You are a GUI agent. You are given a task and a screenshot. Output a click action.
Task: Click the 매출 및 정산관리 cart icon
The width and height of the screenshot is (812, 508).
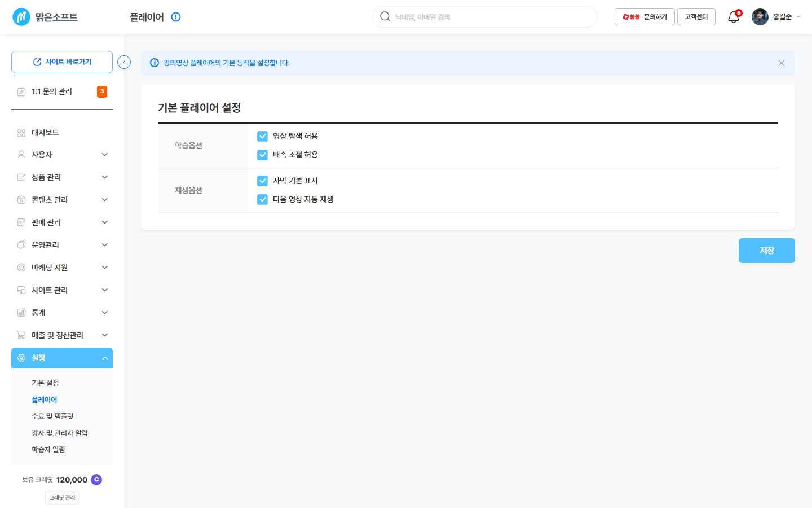(21, 335)
